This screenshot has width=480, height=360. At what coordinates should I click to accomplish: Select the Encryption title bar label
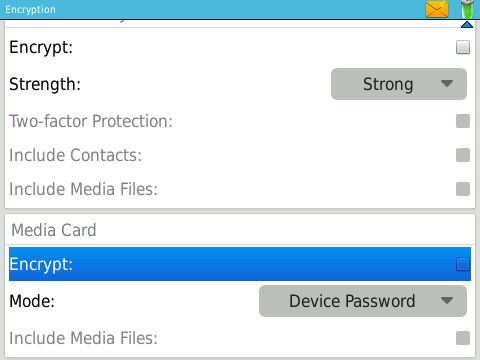pyautogui.click(x=30, y=10)
